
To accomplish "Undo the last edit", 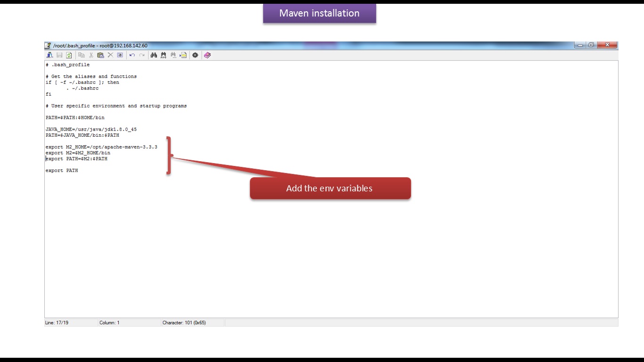I will (x=132, y=55).
